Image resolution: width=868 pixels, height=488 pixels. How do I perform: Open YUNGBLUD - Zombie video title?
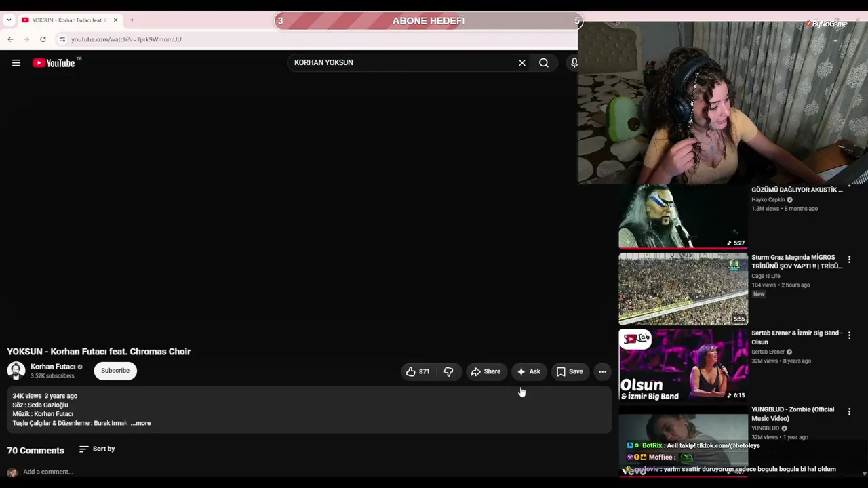[x=793, y=414]
